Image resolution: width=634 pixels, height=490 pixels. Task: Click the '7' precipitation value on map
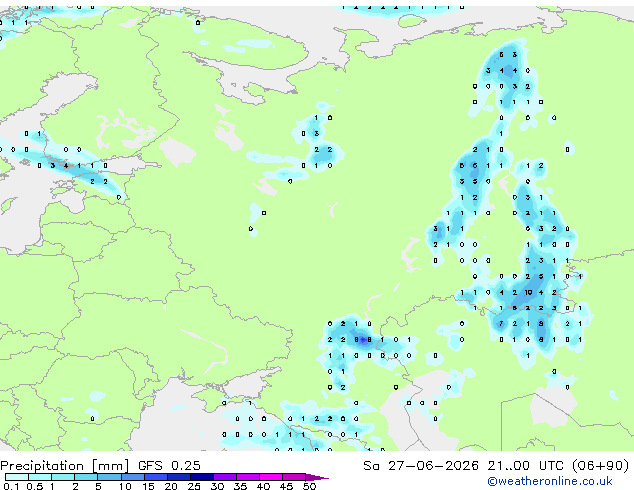tap(501, 323)
